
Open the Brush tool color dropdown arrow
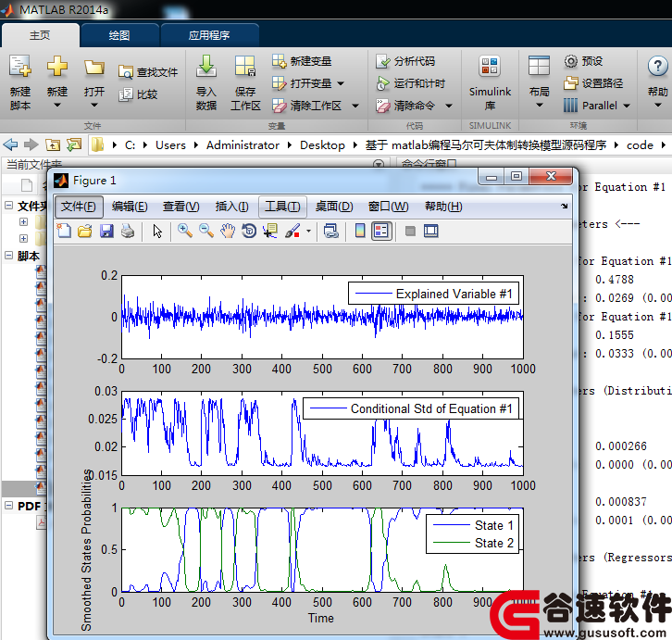[308, 232]
